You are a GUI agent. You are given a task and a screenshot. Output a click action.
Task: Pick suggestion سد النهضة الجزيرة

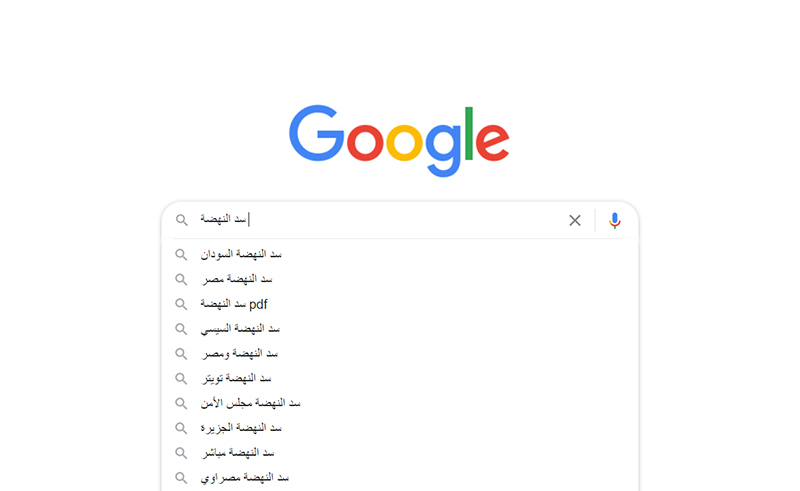pyautogui.click(x=400, y=428)
